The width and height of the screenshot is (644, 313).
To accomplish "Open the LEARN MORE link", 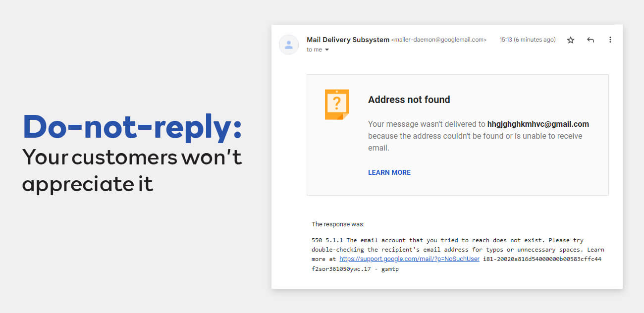I will 389,172.
